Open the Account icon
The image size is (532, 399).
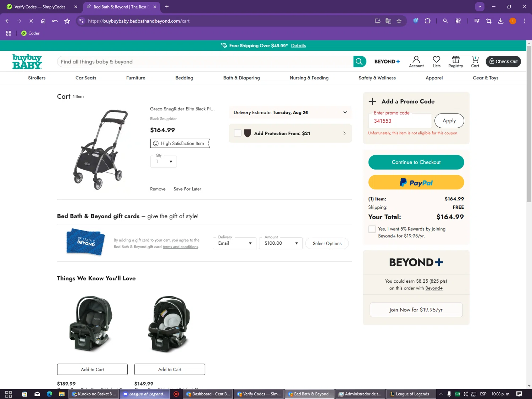click(x=416, y=62)
